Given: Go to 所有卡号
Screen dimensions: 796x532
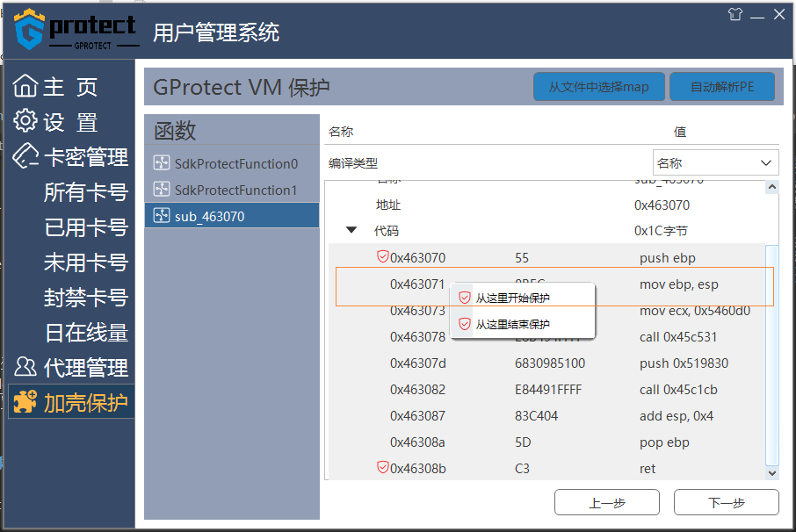Looking at the screenshot, I should (86, 192).
